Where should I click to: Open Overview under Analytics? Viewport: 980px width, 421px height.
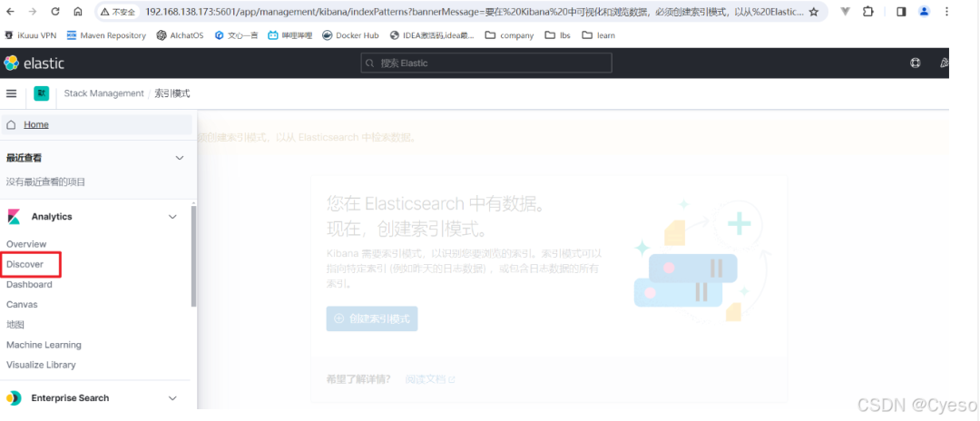click(26, 244)
